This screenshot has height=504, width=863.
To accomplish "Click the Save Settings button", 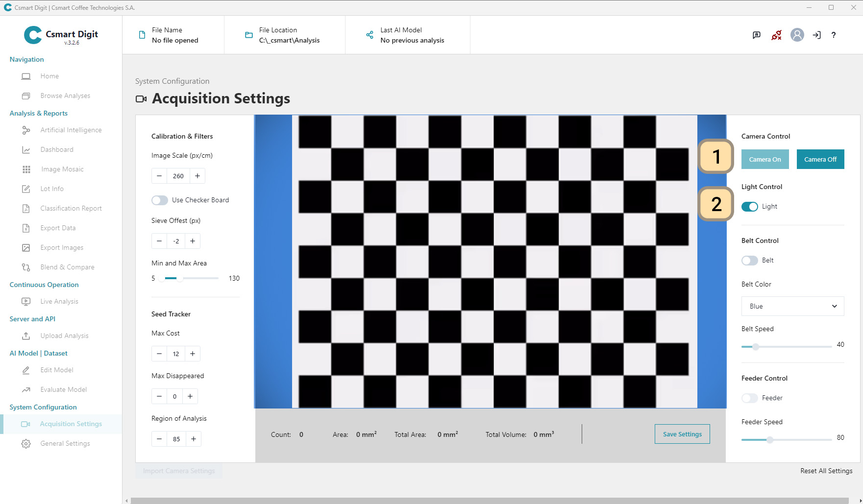I will 682,434.
